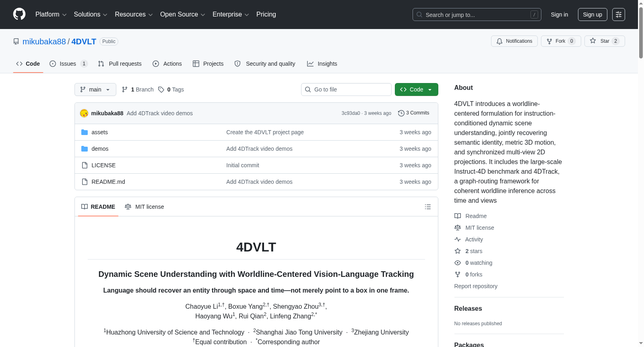View the 0 Tags list
The image size is (644, 347).
point(171,89)
